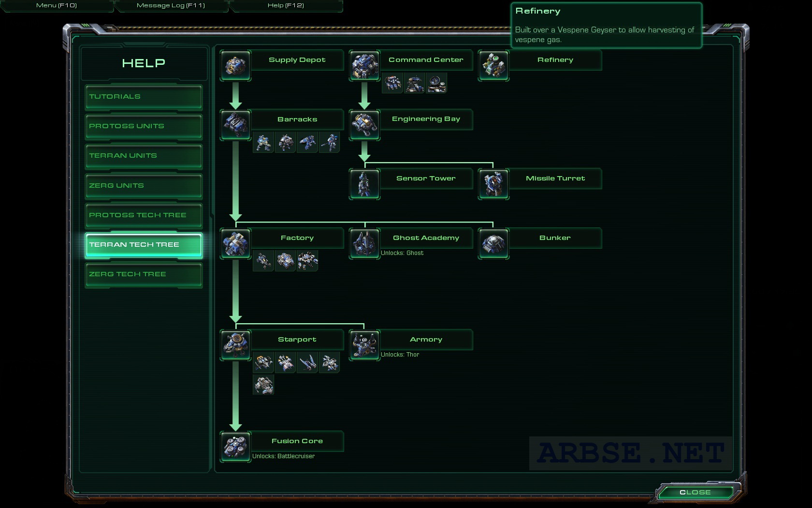Switch to the Protoss Units section
Viewport: 812px width, 508px height.
pyautogui.click(x=144, y=126)
